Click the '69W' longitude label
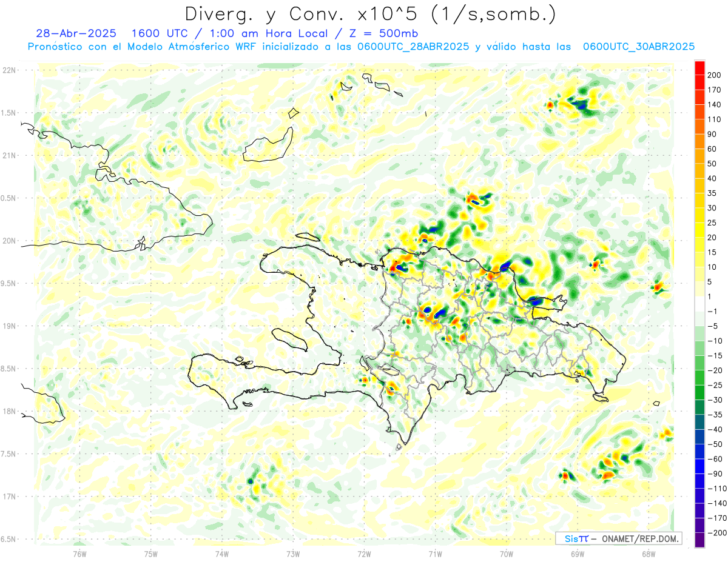This screenshot has height=562, width=728. point(578,554)
